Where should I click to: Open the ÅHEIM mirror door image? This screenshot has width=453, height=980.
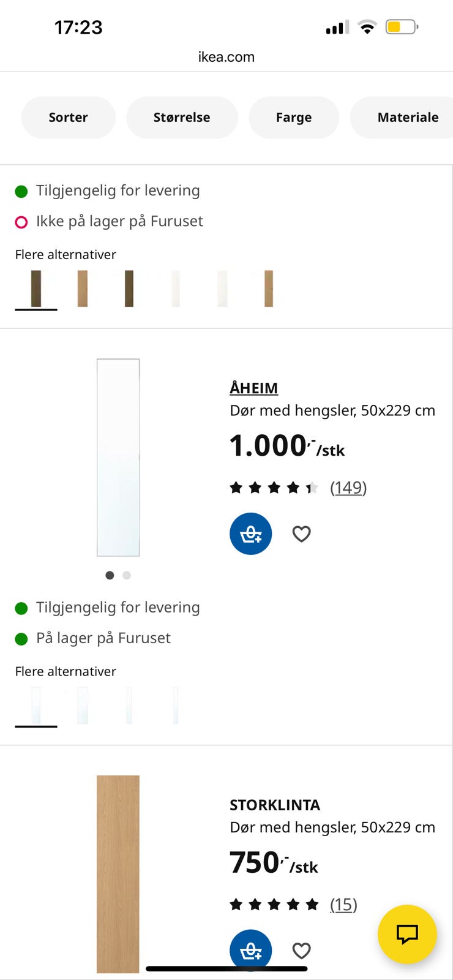[x=118, y=458]
